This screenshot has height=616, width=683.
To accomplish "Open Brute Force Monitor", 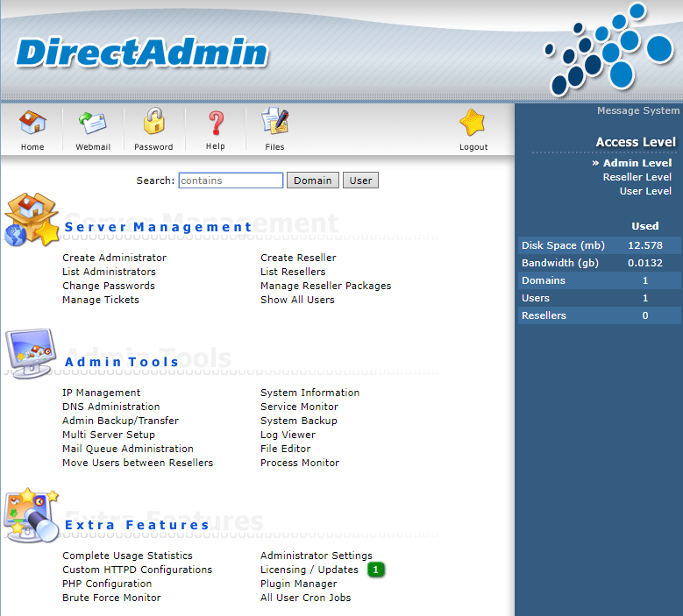I will pyautogui.click(x=111, y=598).
